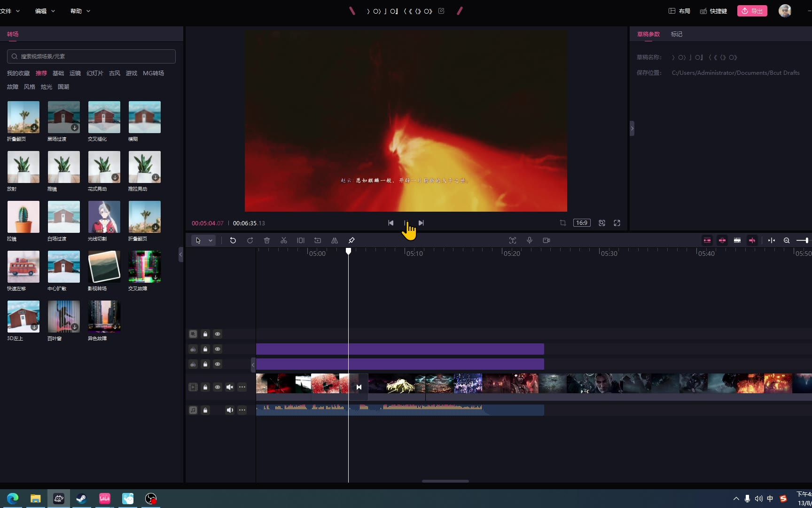Open the 文件 menu
812x508 pixels.
(10, 11)
